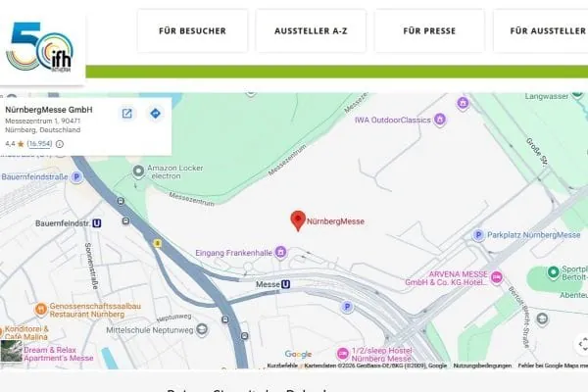Click the Messezentrum 1, 90471 address text
This screenshot has width=588, height=392.
[x=43, y=121]
